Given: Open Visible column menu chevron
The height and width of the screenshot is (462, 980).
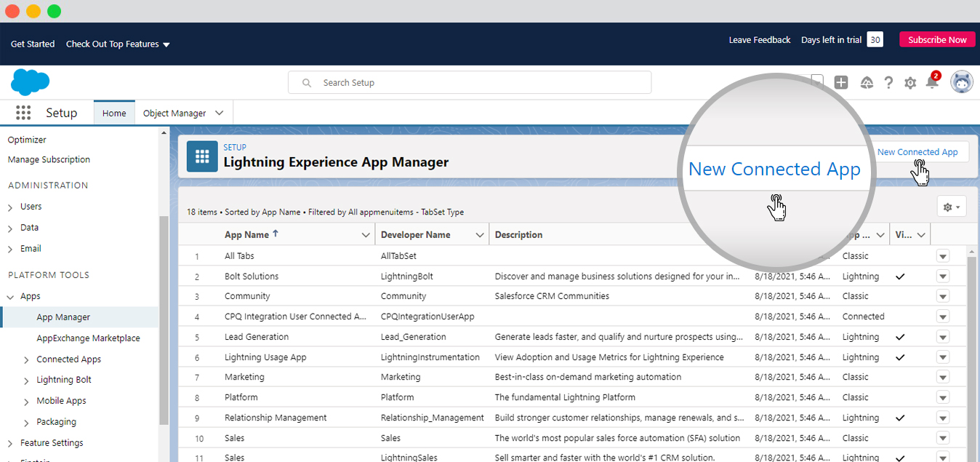Looking at the screenshot, I should click(921, 235).
